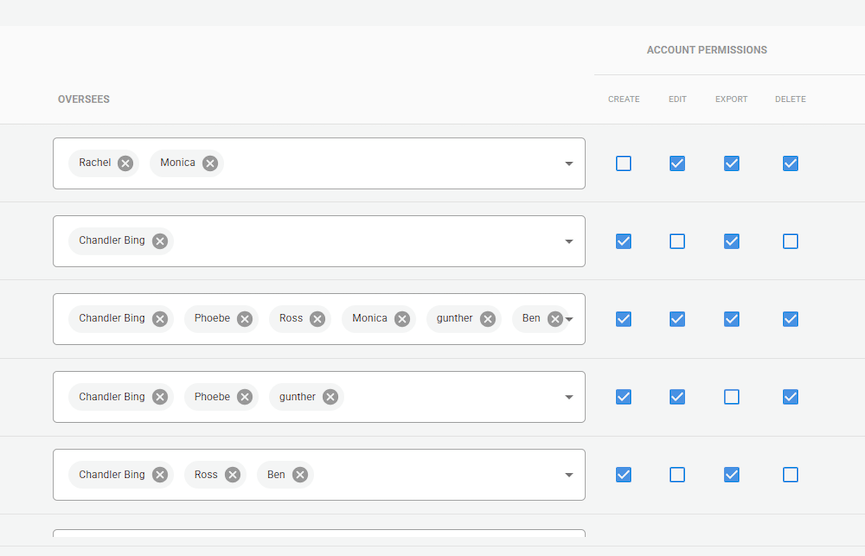
Task: Uncheck Create in the lone Chandler Bing row
Action: (623, 241)
